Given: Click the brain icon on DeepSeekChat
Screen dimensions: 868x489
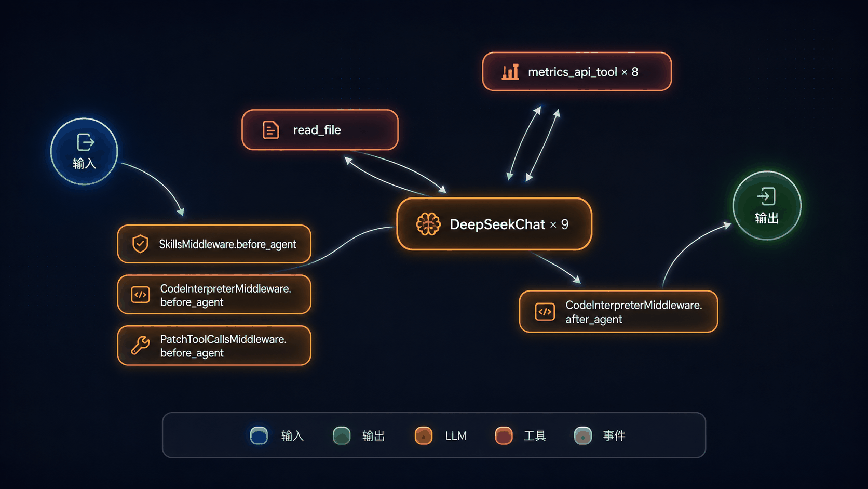Looking at the screenshot, I should (x=428, y=224).
